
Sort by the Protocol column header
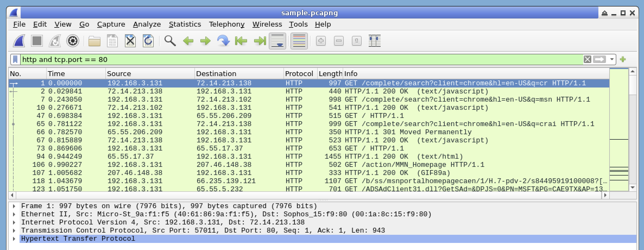click(x=300, y=74)
